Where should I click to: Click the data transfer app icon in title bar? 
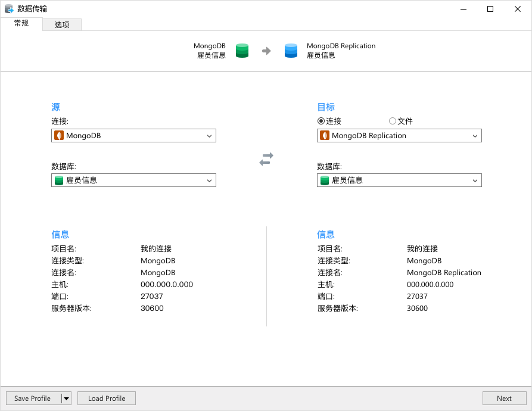9,9
